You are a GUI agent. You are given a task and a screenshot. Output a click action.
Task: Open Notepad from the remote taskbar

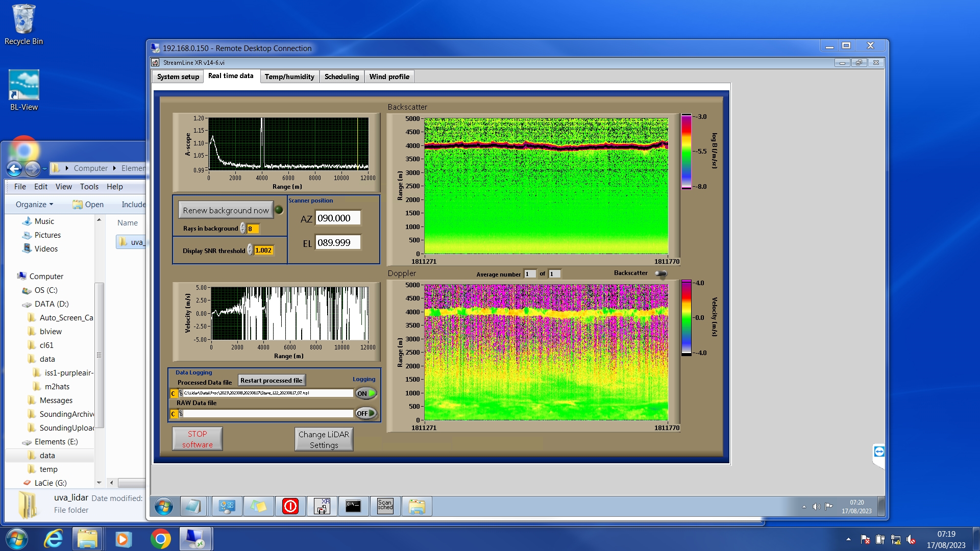[193, 506]
